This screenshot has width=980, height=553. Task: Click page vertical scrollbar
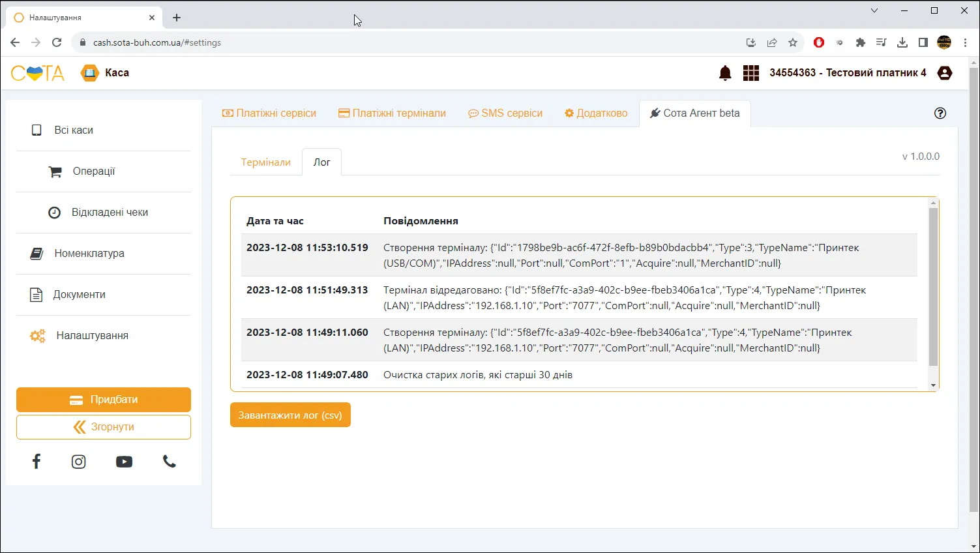(x=974, y=290)
